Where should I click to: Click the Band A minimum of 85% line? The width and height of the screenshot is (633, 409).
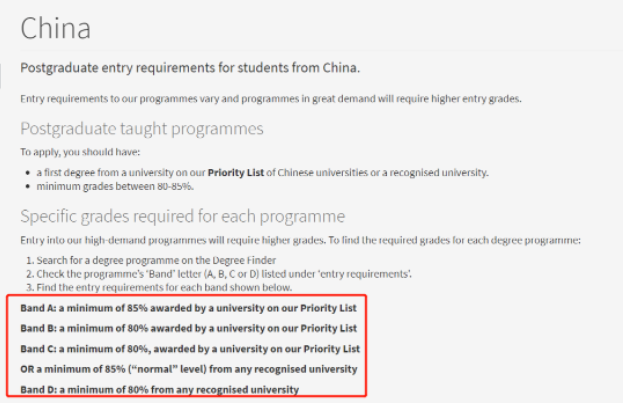point(189,308)
